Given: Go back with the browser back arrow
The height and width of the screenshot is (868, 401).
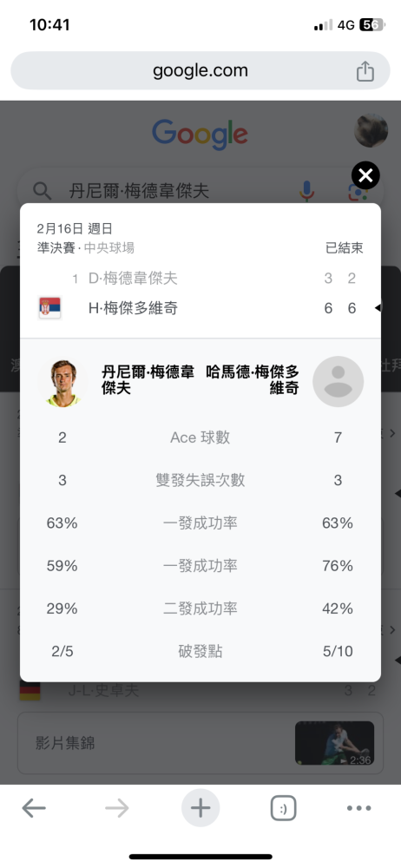Looking at the screenshot, I should coord(34,808).
